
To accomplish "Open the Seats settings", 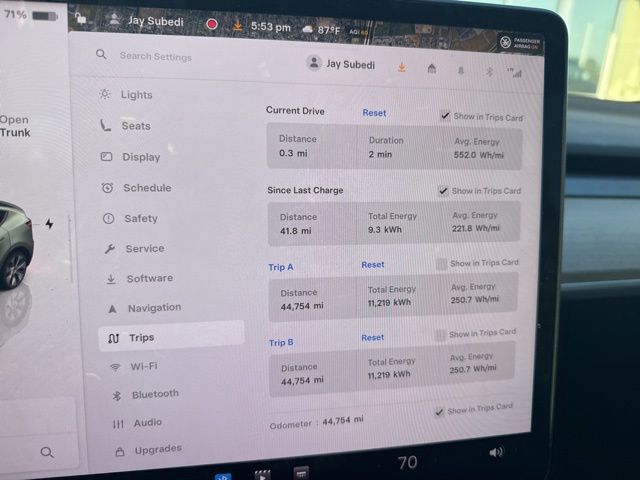I will (135, 126).
